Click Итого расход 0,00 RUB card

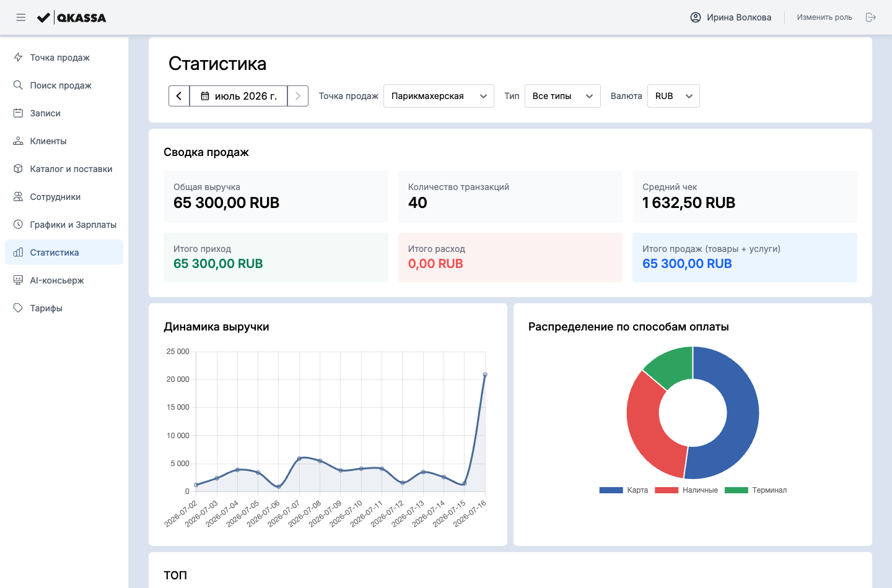510,257
